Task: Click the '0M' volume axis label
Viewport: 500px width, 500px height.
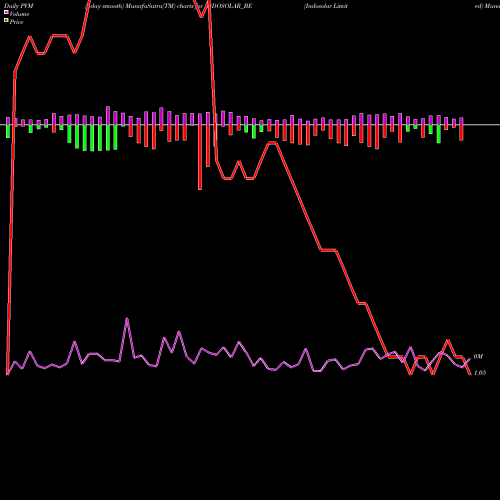Action: click(x=478, y=357)
